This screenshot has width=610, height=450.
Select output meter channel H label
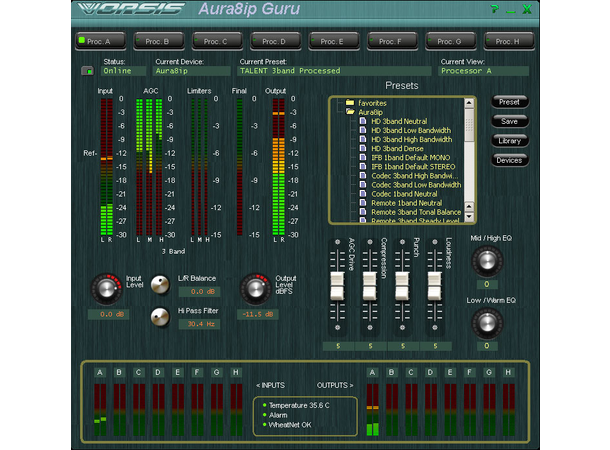pyautogui.click(x=508, y=373)
